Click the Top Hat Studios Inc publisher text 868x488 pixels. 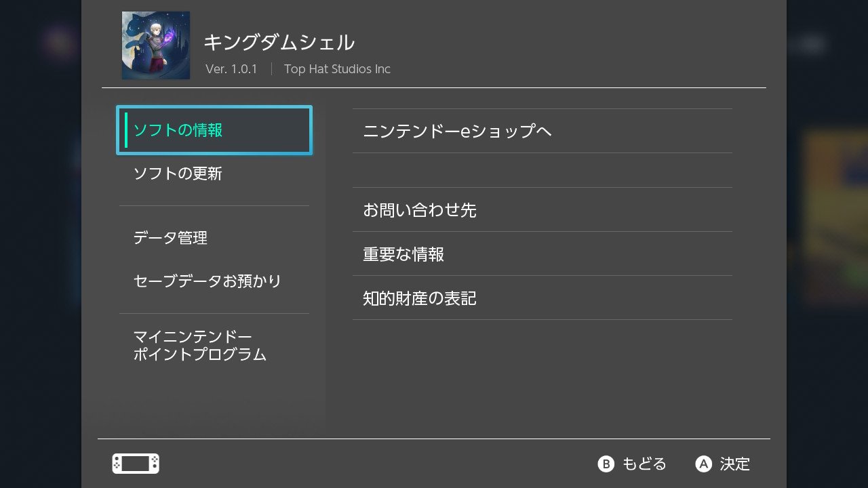[x=337, y=69]
